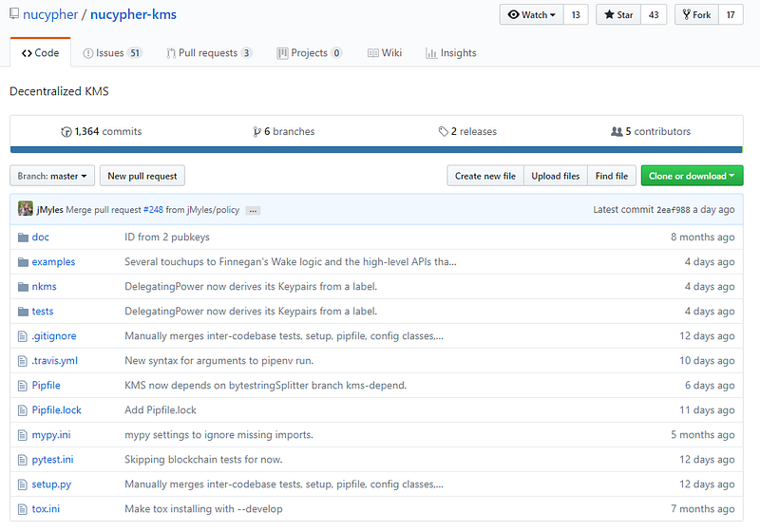Open the tests folder
760x532 pixels.
coord(43,311)
